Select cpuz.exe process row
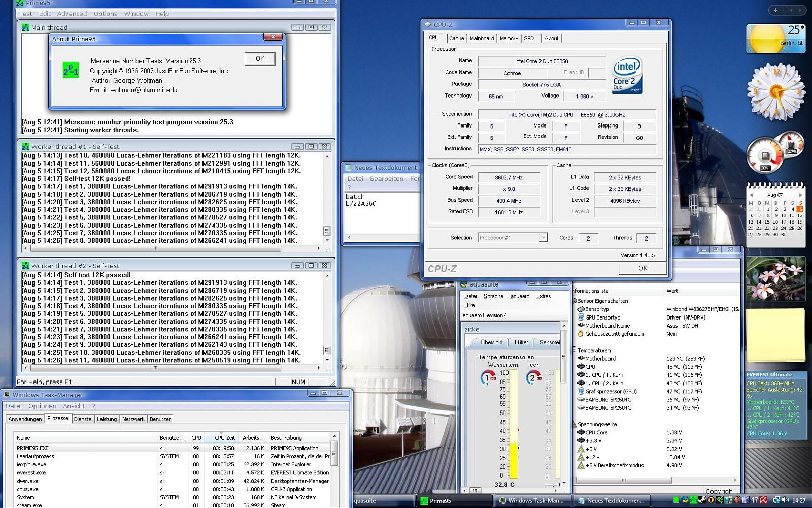The width and height of the screenshot is (812, 508). click(x=173, y=489)
